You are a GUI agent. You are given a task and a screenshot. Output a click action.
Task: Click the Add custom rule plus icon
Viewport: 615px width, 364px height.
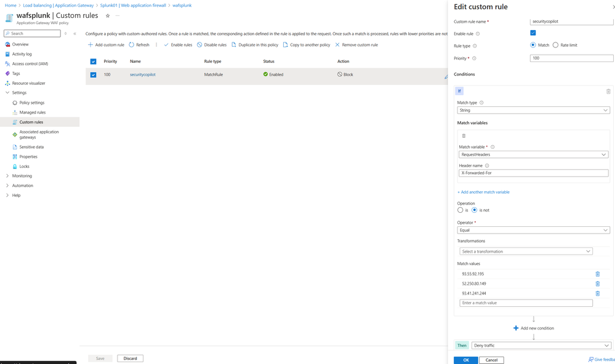(90, 45)
